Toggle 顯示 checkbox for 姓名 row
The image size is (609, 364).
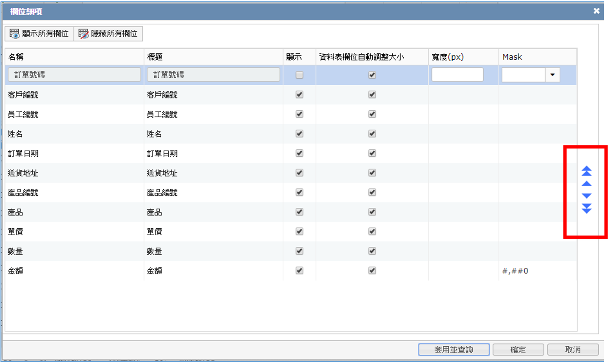click(x=299, y=134)
